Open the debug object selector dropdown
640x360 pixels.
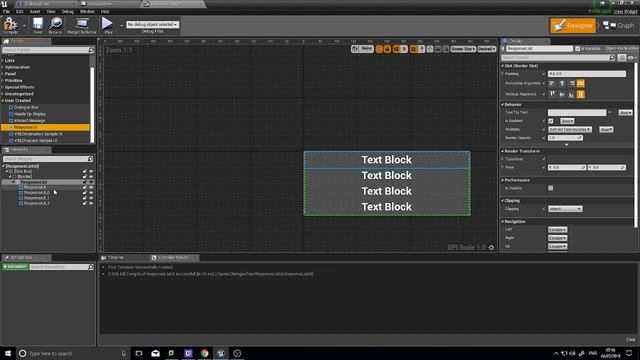[152, 24]
